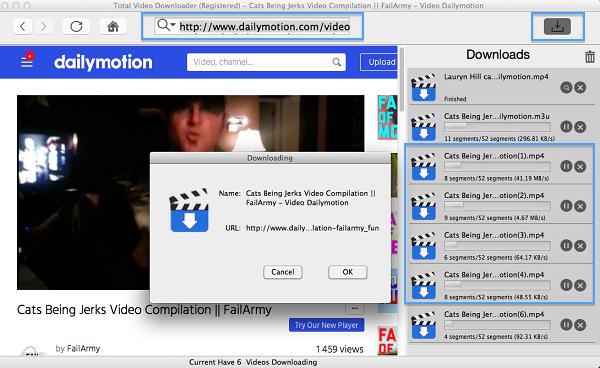Click the m3u download progress bar

click(x=497, y=127)
